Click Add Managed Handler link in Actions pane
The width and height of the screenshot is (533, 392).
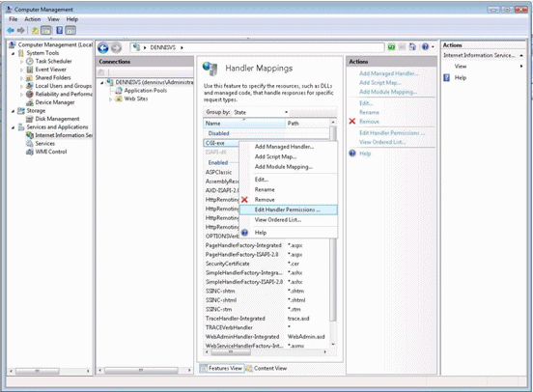click(x=388, y=73)
